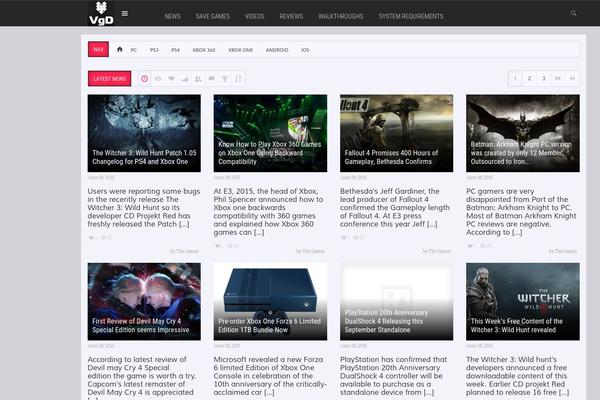Image resolution: width=600 pixels, height=400 pixels.
Task: Sort news by trophy icon
Action: click(225, 78)
